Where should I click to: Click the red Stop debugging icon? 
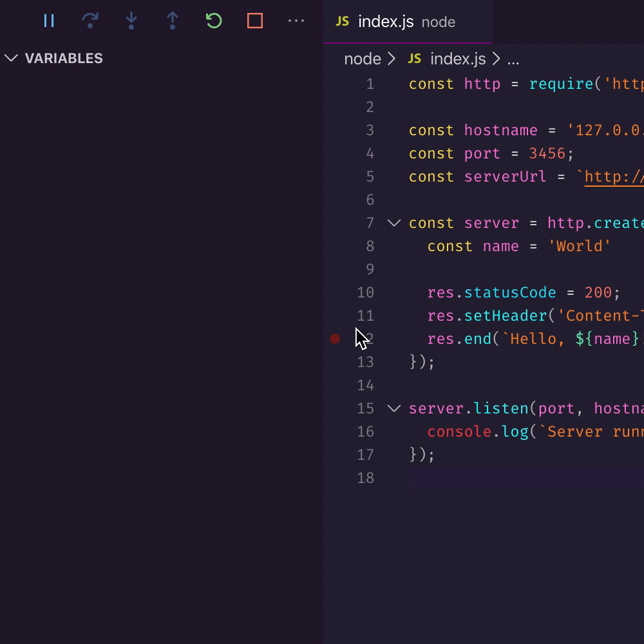coord(254,21)
